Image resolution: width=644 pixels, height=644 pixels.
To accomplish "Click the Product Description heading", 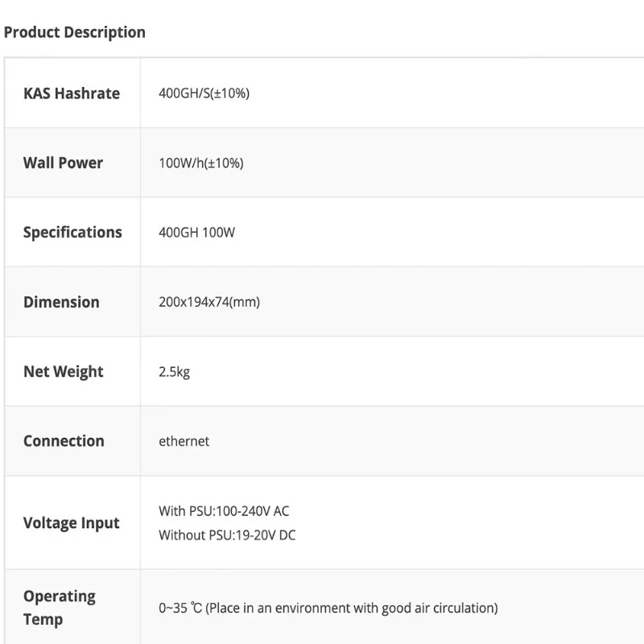I will coord(75,32).
